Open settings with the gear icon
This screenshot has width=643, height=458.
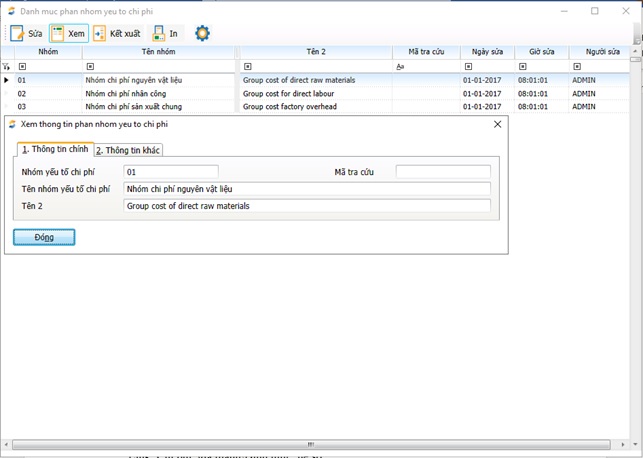(202, 34)
